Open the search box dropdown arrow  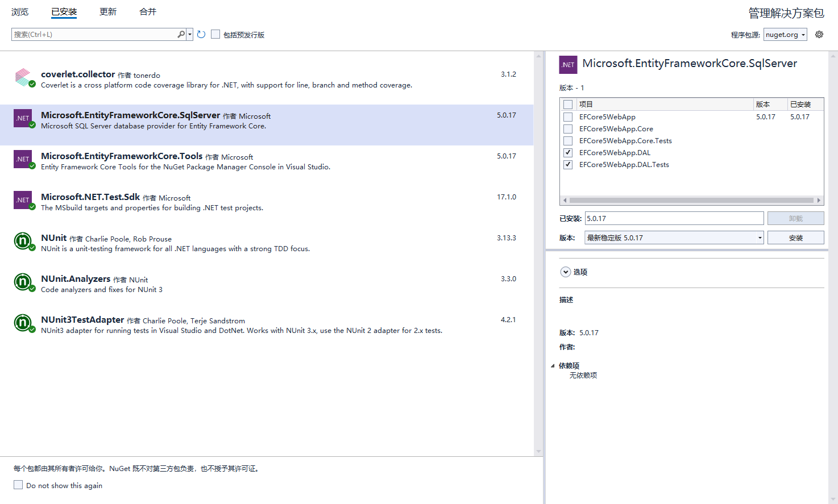[x=190, y=34]
